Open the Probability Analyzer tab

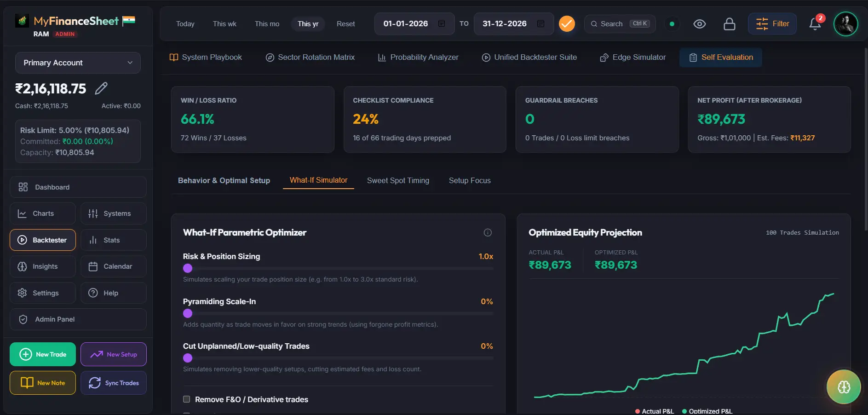(418, 58)
